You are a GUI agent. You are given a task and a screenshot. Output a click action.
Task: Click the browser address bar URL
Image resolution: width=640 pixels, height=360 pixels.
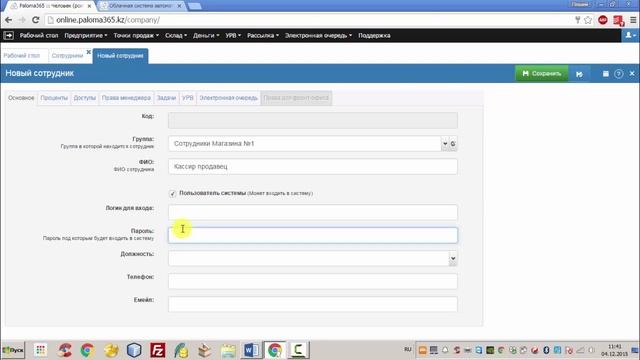(x=108, y=20)
